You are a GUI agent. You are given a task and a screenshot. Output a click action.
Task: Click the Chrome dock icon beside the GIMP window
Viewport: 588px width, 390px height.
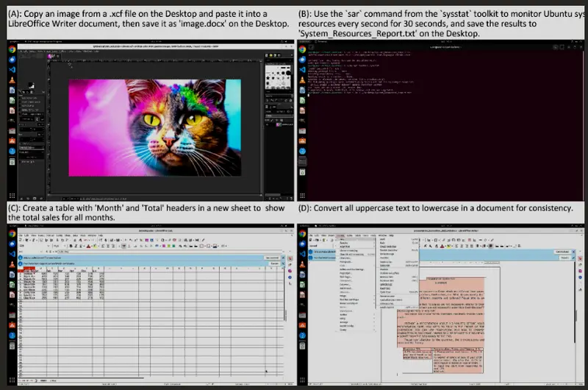point(12,49)
